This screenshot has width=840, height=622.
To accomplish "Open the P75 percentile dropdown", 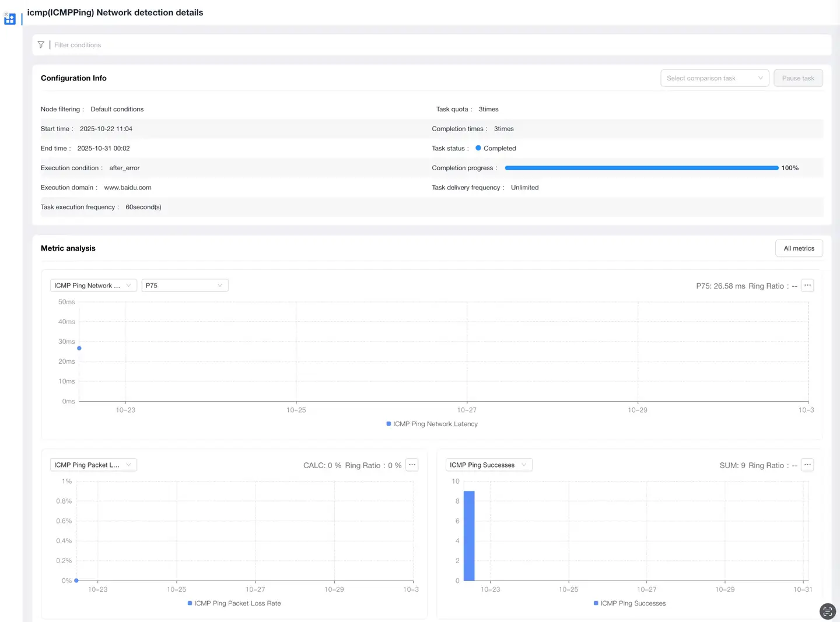I will point(184,286).
